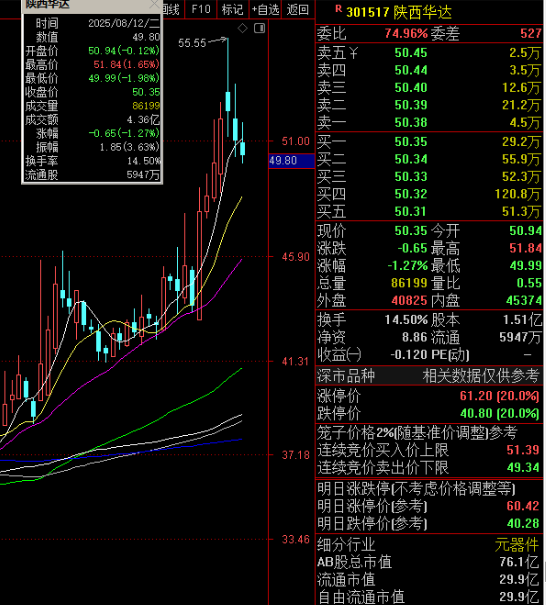Click the 55.55 high price annotation
Image resolution: width=546 pixels, height=605 pixels.
[192, 43]
